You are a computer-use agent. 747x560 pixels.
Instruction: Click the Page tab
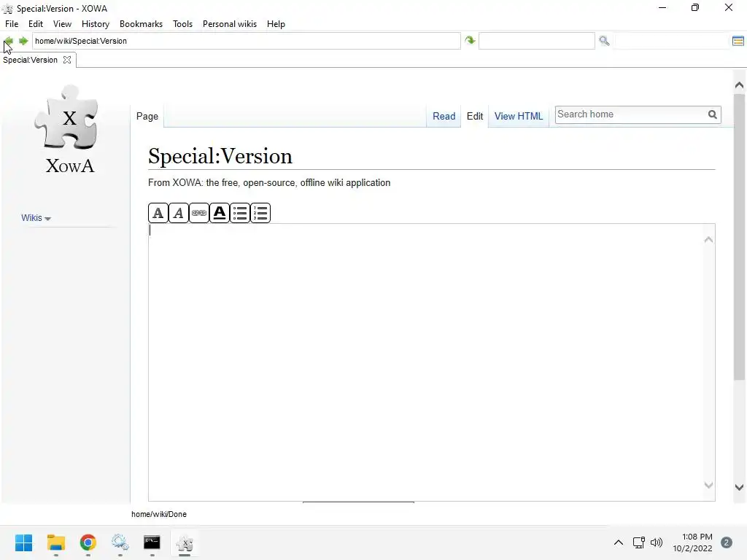[147, 116]
